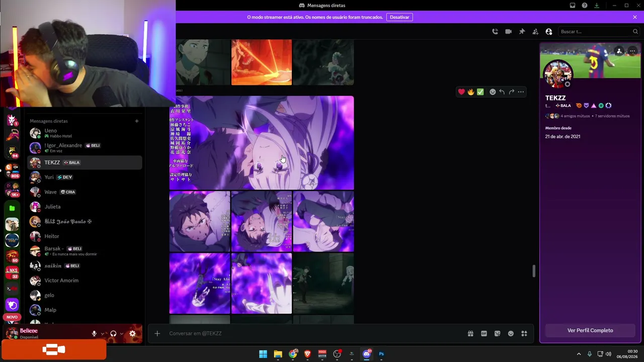Click the chat scrollbar thumb

[534, 270]
